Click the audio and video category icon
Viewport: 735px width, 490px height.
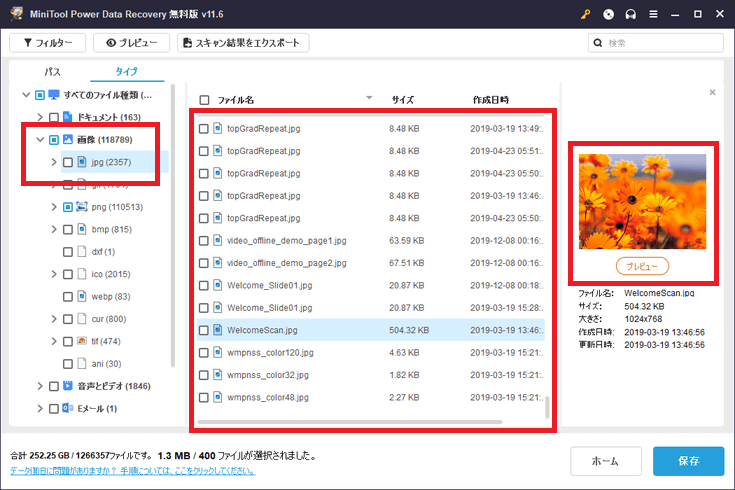(68, 385)
